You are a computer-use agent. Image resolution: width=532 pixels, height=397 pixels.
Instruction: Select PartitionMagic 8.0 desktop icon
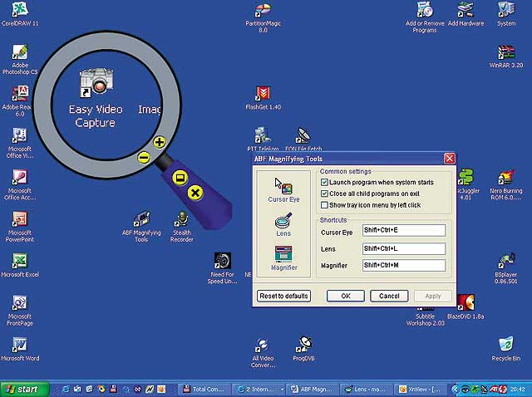click(x=263, y=17)
